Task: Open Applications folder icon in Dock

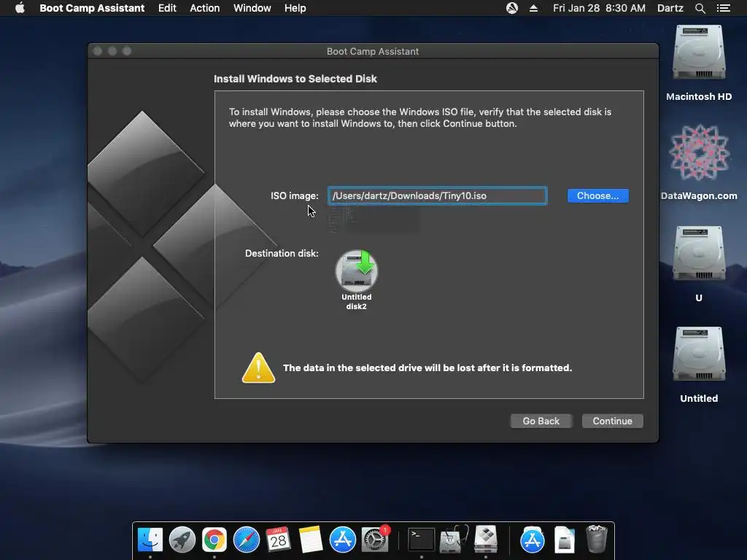Action: click(x=532, y=540)
